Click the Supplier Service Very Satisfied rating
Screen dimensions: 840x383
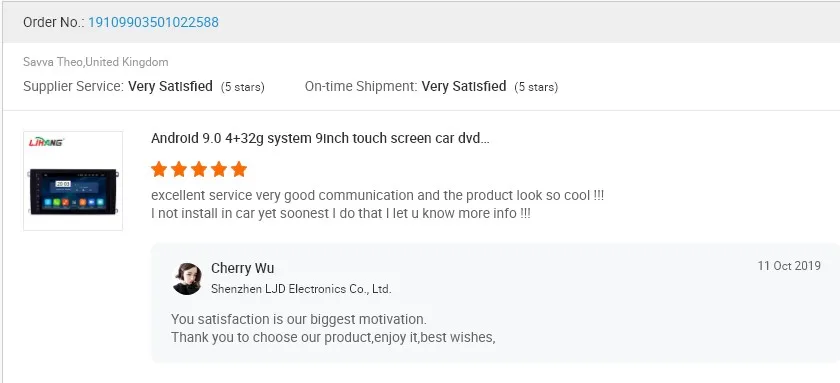click(144, 86)
